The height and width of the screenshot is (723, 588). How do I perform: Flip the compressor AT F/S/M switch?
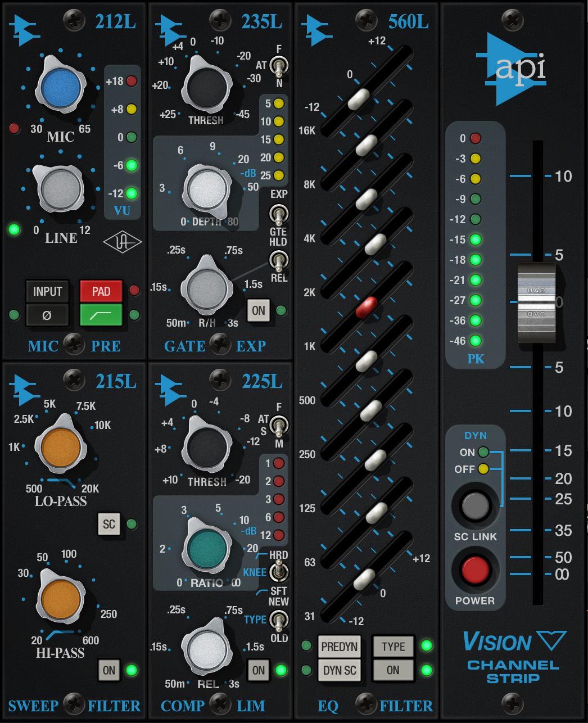pos(279,426)
